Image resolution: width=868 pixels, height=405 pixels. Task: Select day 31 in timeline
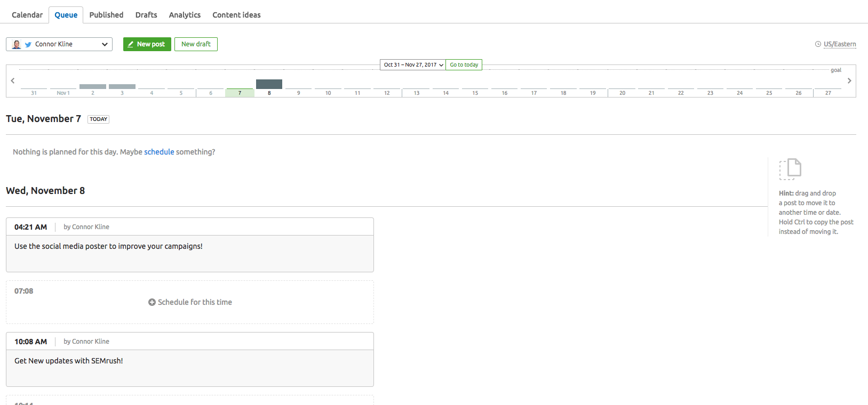click(x=34, y=92)
